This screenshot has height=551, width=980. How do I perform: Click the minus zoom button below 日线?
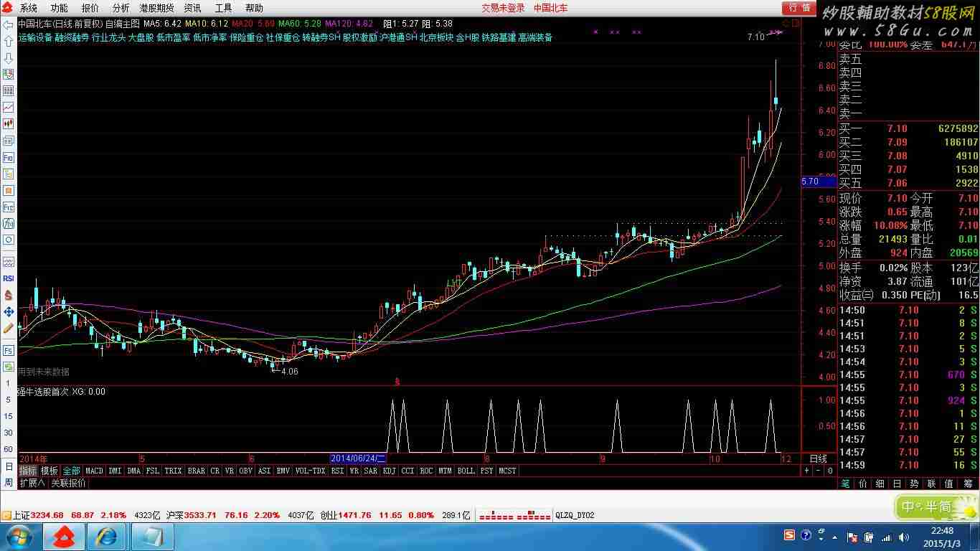coord(819,471)
